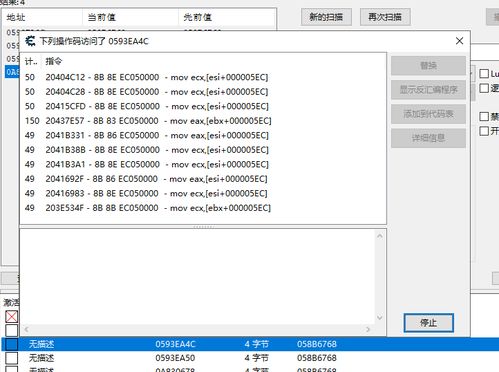Click the scroll up arrow in details pane
Image resolution: width=499 pixels, height=372 pixels.
380,236
